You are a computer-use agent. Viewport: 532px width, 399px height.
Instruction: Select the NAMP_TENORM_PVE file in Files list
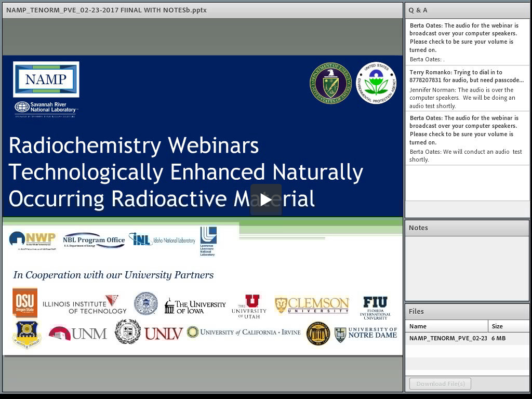[448, 338]
